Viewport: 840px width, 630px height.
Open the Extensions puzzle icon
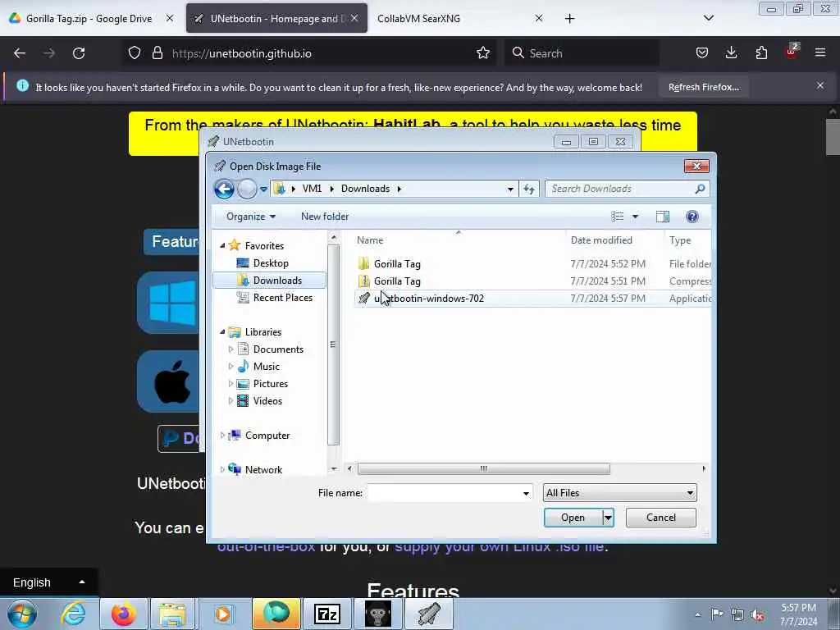(x=760, y=53)
